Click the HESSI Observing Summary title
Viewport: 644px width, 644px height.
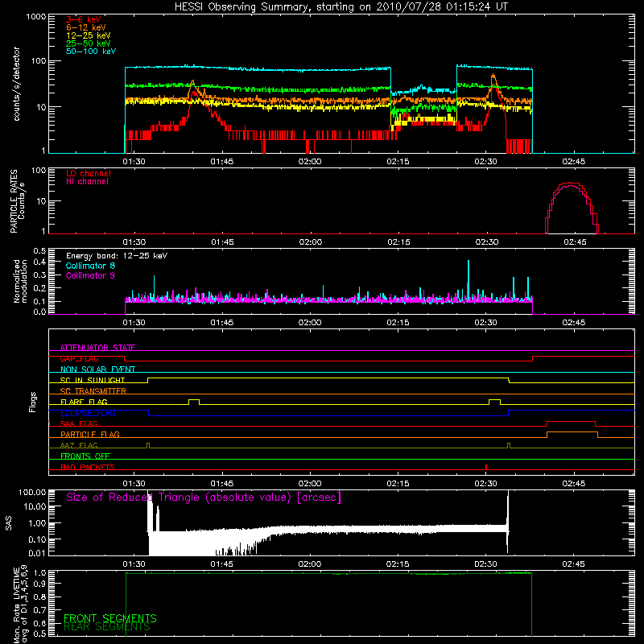pos(341,7)
